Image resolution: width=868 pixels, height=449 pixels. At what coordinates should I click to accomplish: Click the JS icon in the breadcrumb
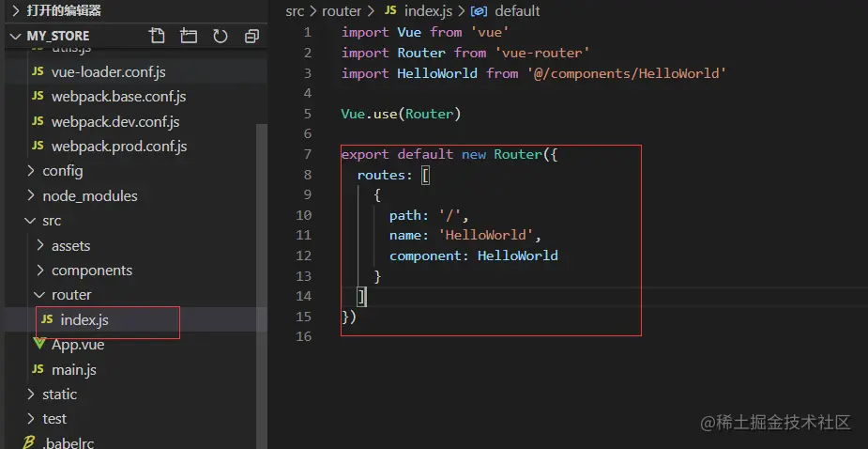point(390,10)
